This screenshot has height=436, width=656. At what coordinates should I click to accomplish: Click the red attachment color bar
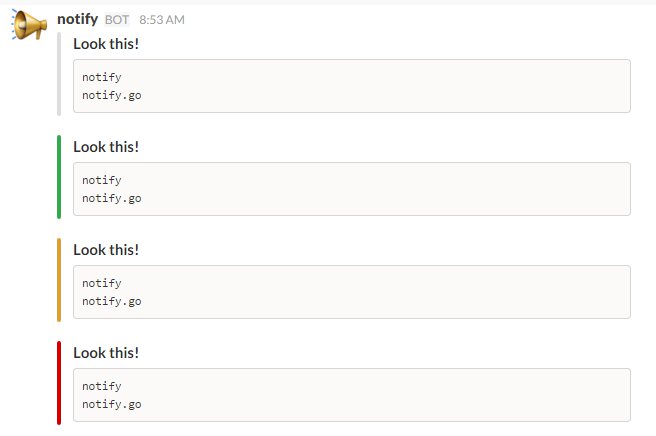[60, 383]
